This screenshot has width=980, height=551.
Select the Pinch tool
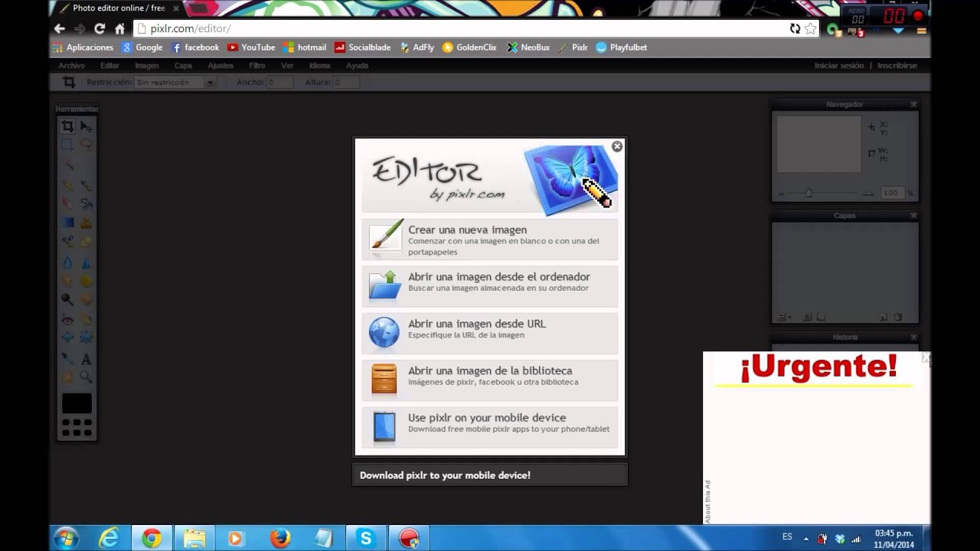coord(86,336)
